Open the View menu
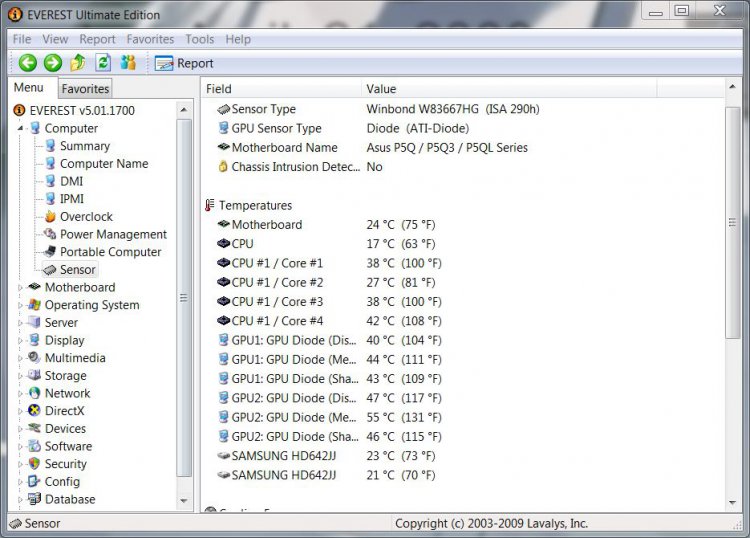Screen dimensions: 750x538 [55, 39]
